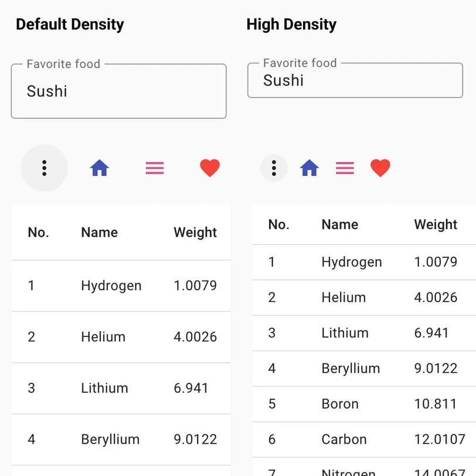Select the Beryllium row in Default Density table

(121, 440)
